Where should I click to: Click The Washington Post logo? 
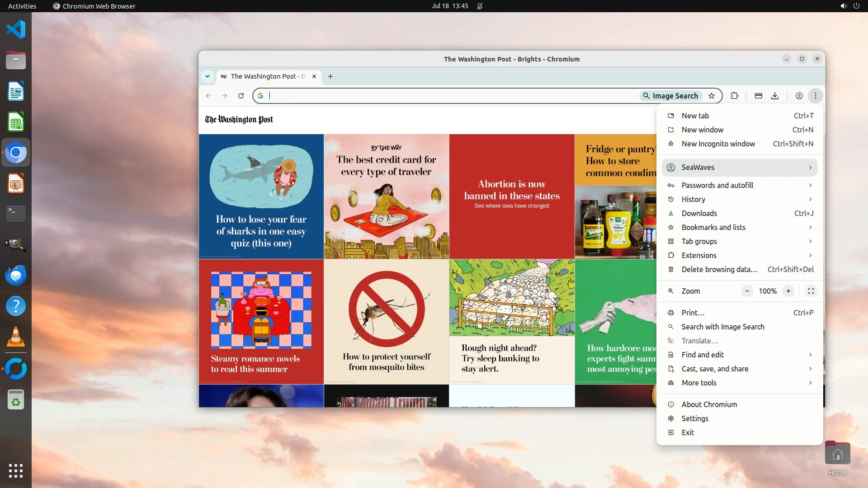click(x=239, y=120)
